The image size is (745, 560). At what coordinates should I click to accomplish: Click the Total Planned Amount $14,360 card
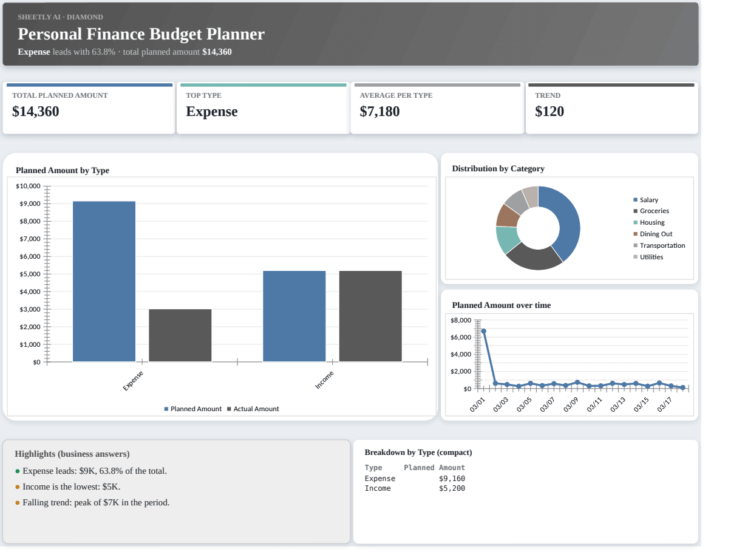89,108
